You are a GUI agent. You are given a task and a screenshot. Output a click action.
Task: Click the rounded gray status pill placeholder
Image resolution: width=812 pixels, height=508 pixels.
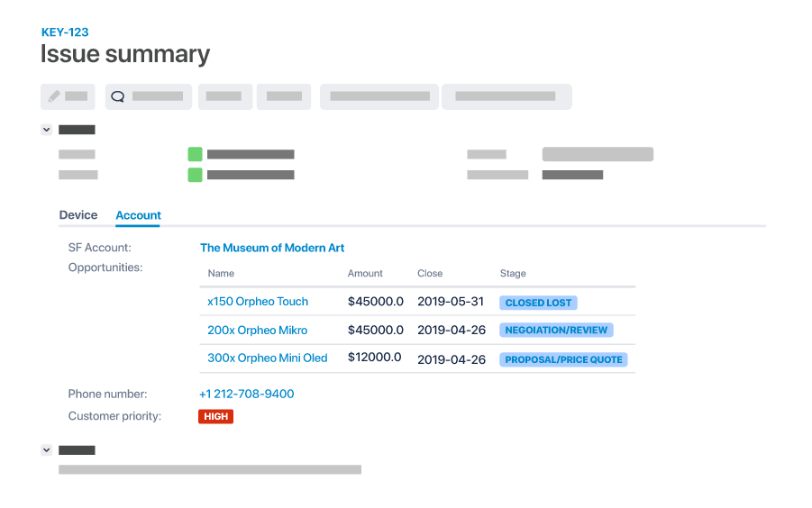(x=598, y=154)
